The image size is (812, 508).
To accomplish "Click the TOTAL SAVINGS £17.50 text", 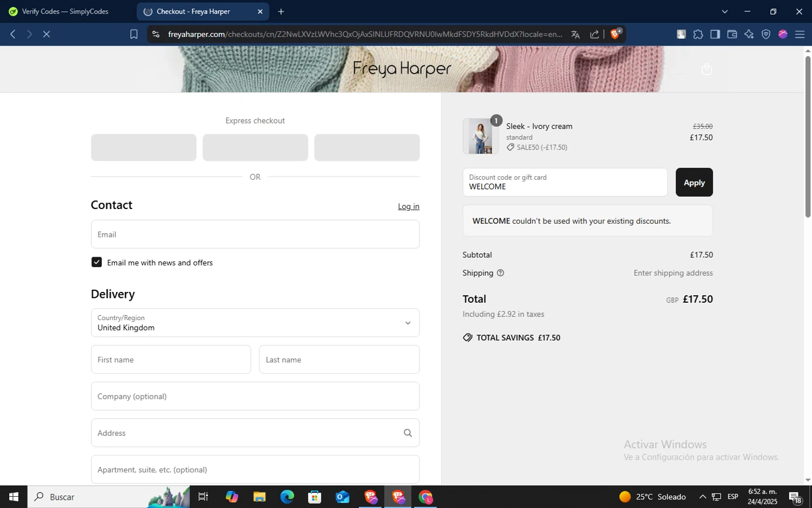I will coord(518,337).
